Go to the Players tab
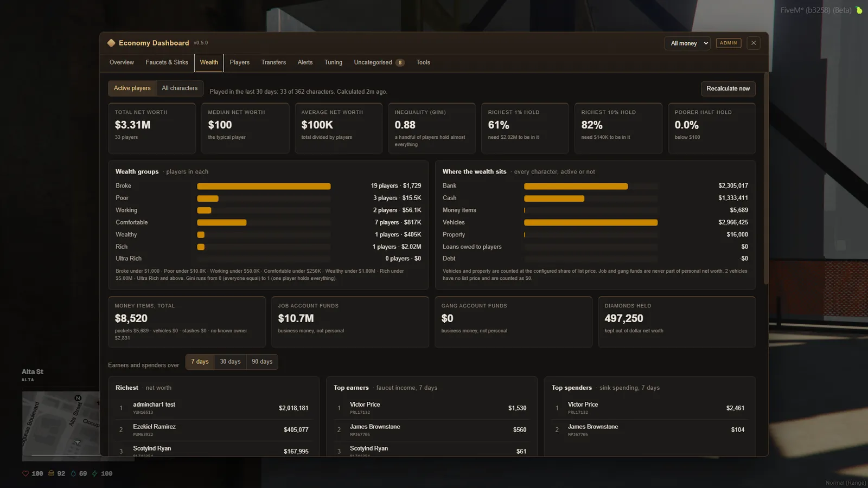868x488 pixels. (x=240, y=62)
